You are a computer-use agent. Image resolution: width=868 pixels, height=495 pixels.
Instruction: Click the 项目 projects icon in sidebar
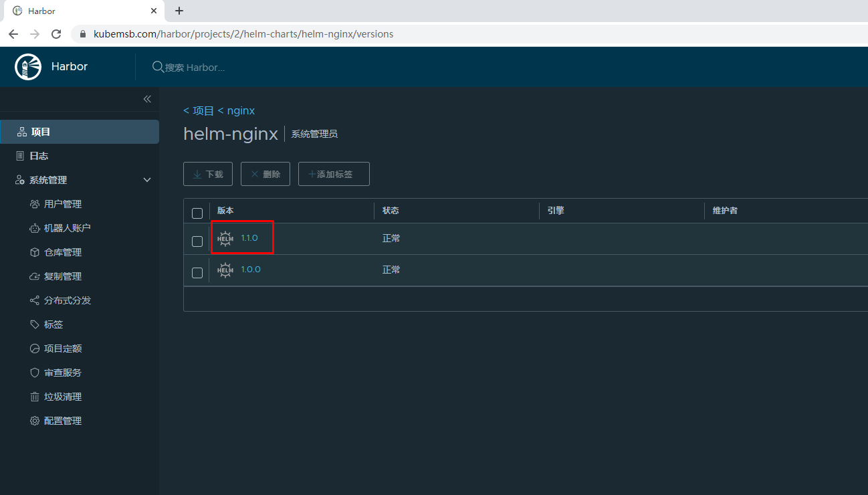22,132
